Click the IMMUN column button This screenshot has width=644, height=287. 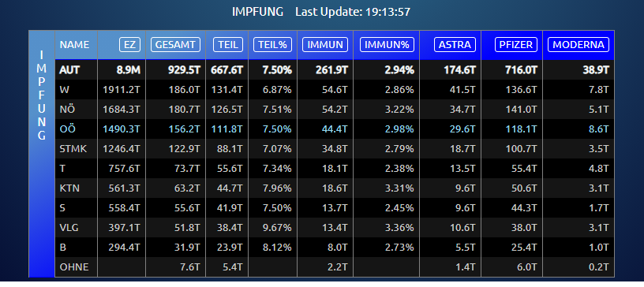point(325,45)
